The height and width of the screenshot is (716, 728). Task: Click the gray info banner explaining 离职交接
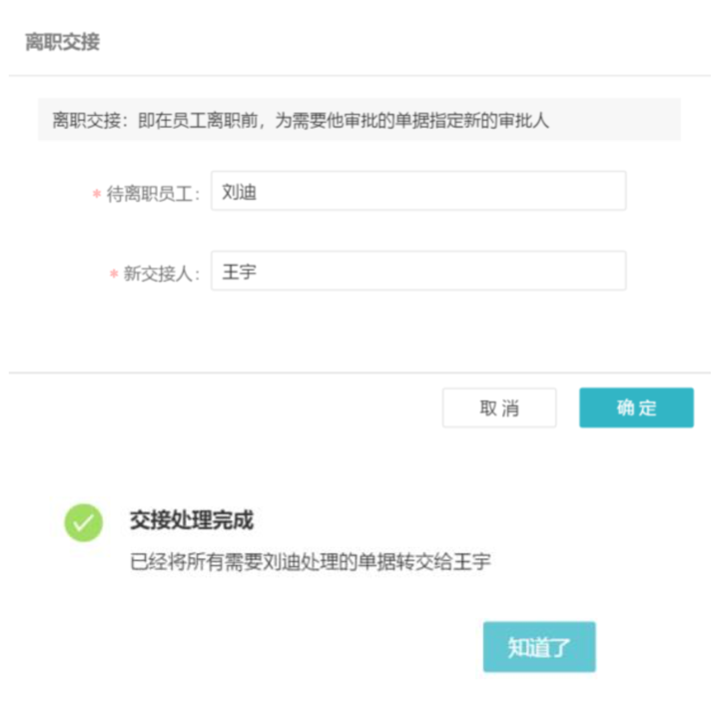[x=359, y=122]
